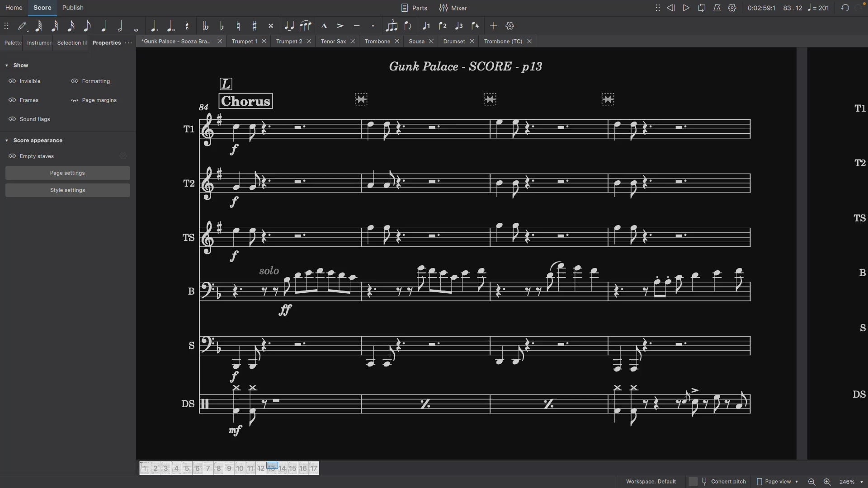Open the Publish tab
The image size is (868, 488).
tap(73, 8)
